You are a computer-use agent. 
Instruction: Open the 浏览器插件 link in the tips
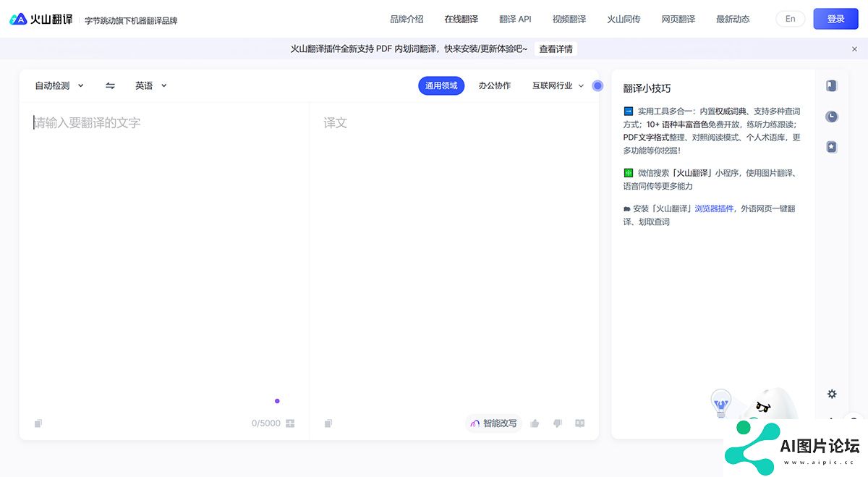click(x=714, y=208)
